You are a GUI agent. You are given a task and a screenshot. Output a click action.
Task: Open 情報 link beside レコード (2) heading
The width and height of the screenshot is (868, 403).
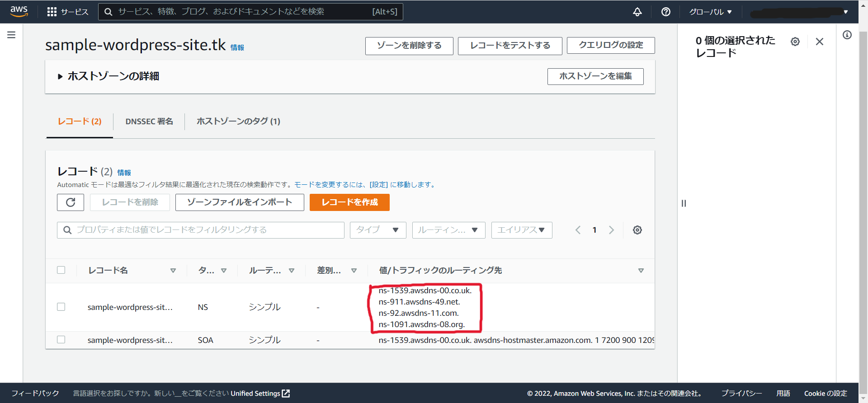click(x=124, y=173)
